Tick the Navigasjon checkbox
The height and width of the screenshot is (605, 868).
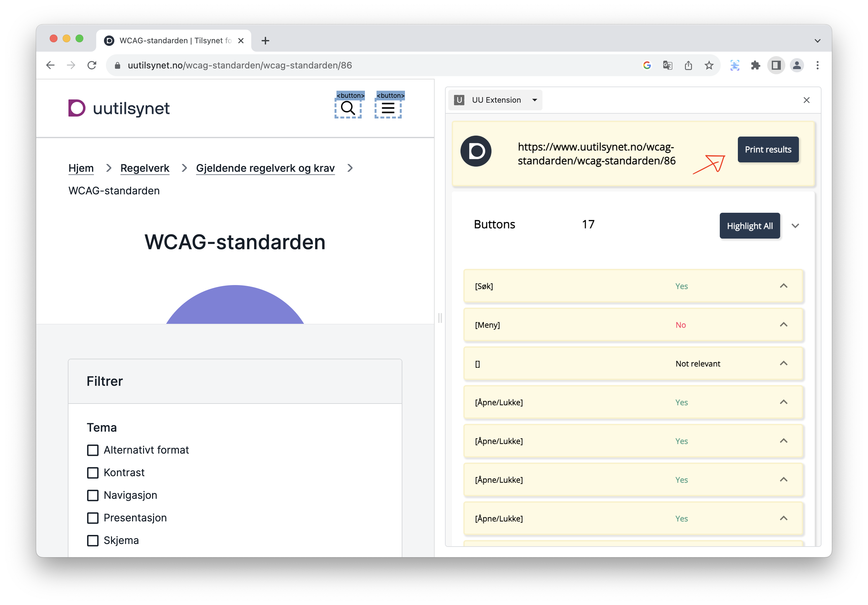point(93,496)
